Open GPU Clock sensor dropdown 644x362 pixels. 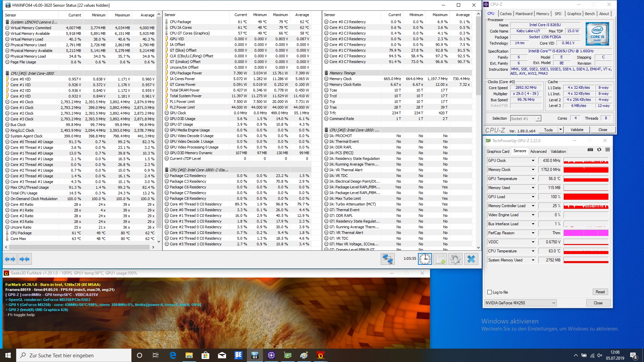[x=533, y=161]
